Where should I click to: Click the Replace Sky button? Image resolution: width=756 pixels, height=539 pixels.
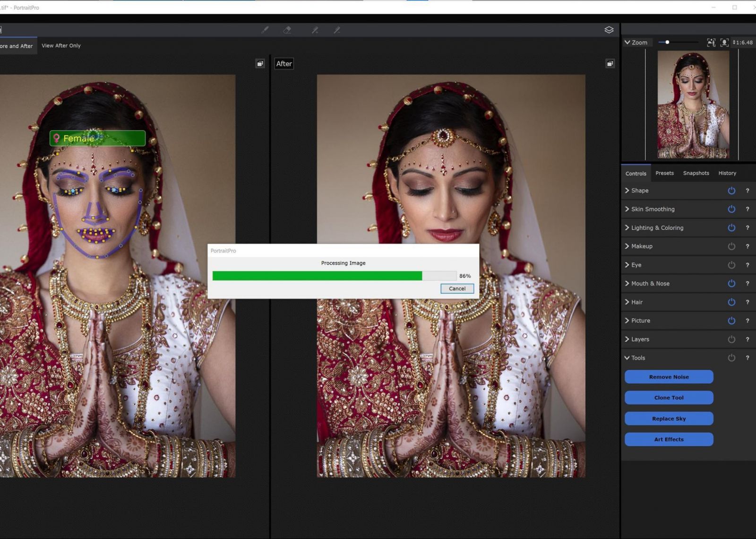click(x=668, y=418)
